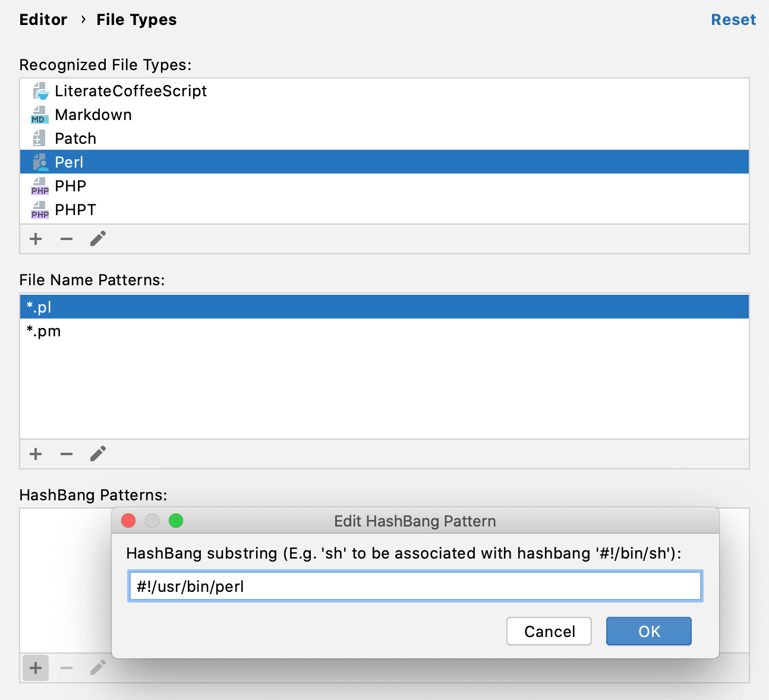The image size is (769, 700).
Task: Remove the selected recognized file type
Action: pyautogui.click(x=67, y=239)
